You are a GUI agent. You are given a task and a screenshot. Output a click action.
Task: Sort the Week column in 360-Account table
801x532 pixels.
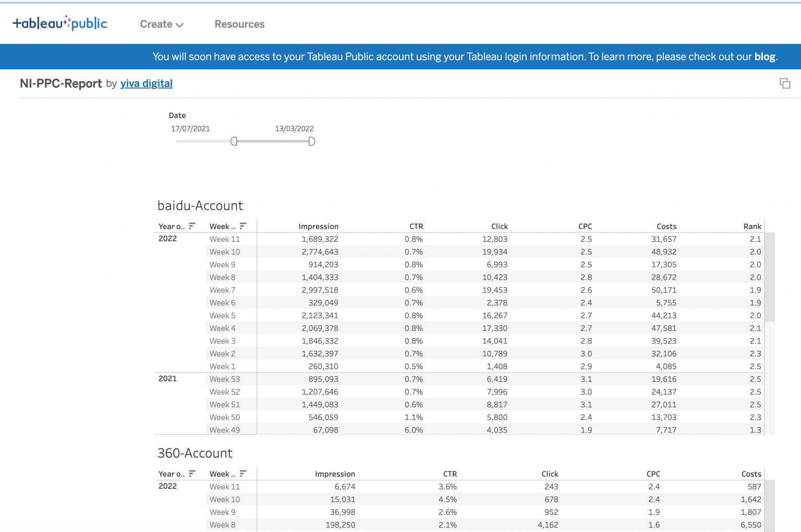click(x=243, y=474)
